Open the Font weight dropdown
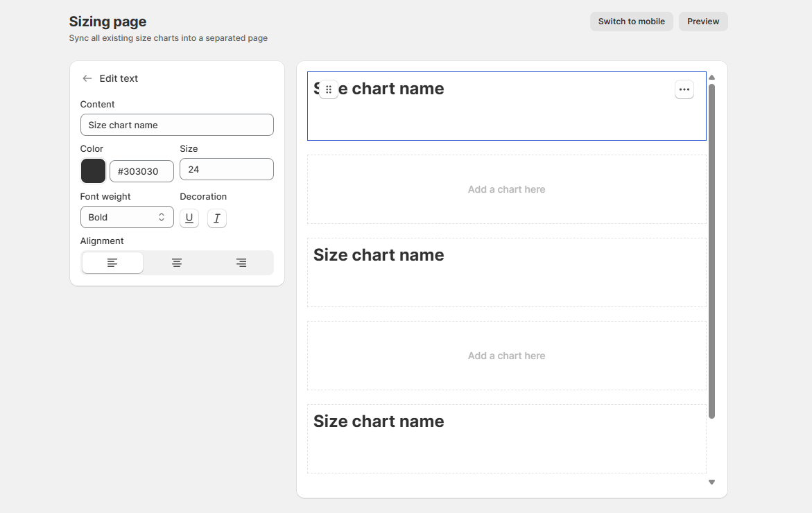This screenshot has height=513, width=812. [127, 217]
